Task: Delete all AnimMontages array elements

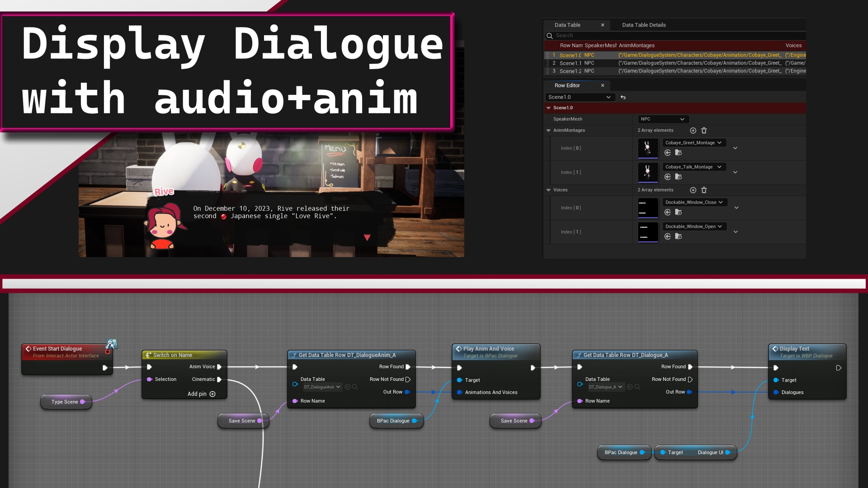Action: tap(704, 130)
